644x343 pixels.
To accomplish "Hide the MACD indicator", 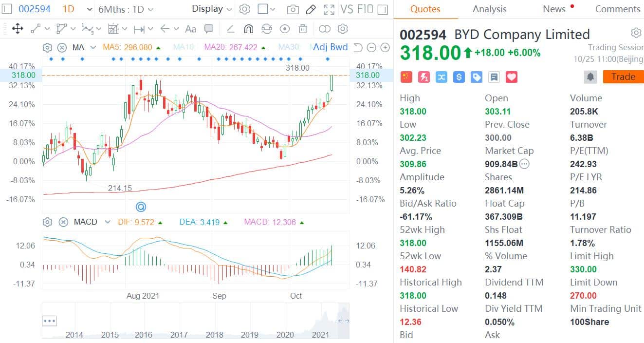I will [x=63, y=222].
